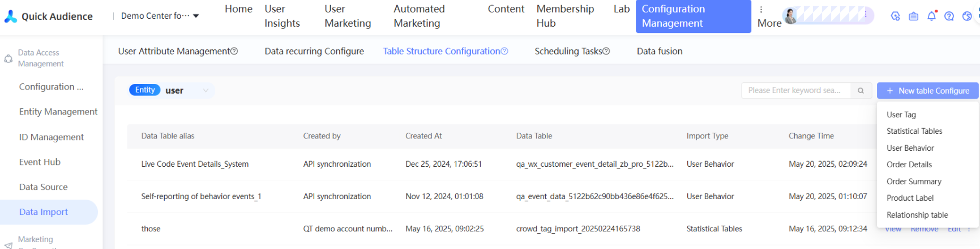980x249 pixels.
Task: Choose Statistical Tables from the dropdown menu
Action: 914,131
